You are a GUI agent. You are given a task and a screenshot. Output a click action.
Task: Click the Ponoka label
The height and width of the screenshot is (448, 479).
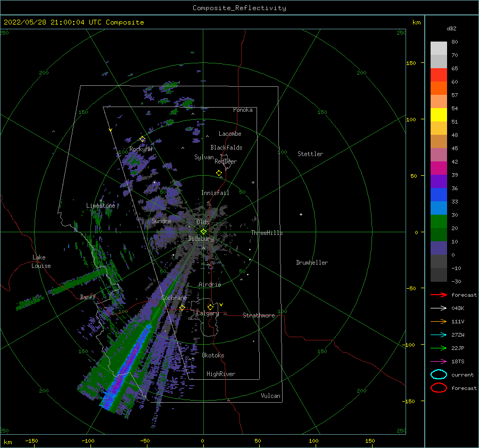pyautogui.click(x=243, y=110)
